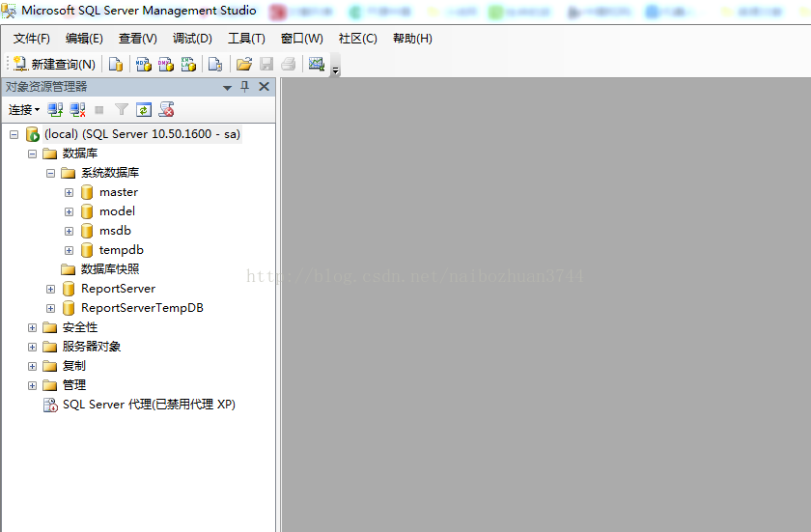
Task: Click the Management Studio title bar icon
Action: [9, 11]
